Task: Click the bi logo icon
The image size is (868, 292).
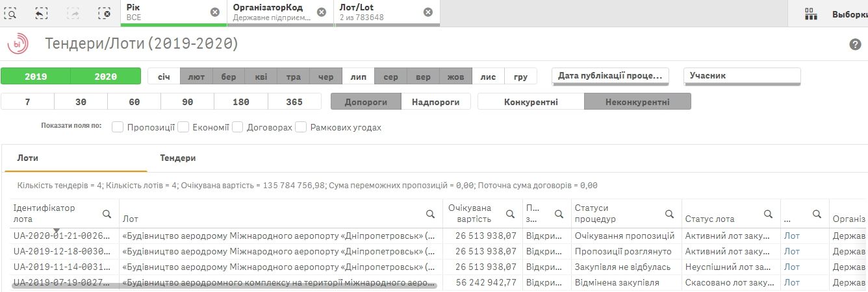Action: (18, 43)
